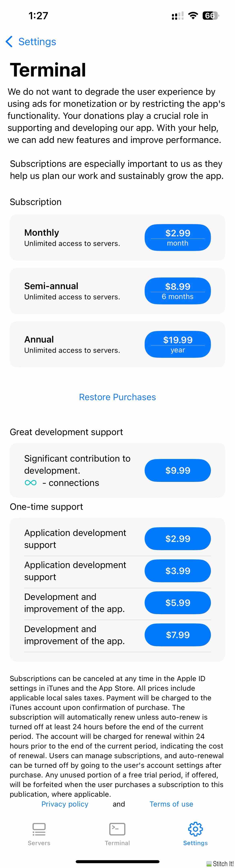Subscribe monthly for $2.99
Screen dimensions: 235x868
pyautogui.click(x=178, y=238)
